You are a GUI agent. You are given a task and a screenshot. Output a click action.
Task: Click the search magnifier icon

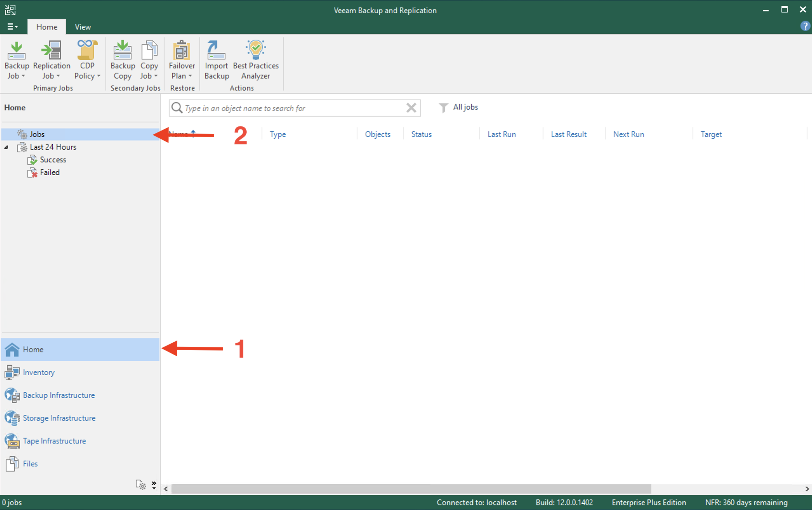(x=177, y=108)
